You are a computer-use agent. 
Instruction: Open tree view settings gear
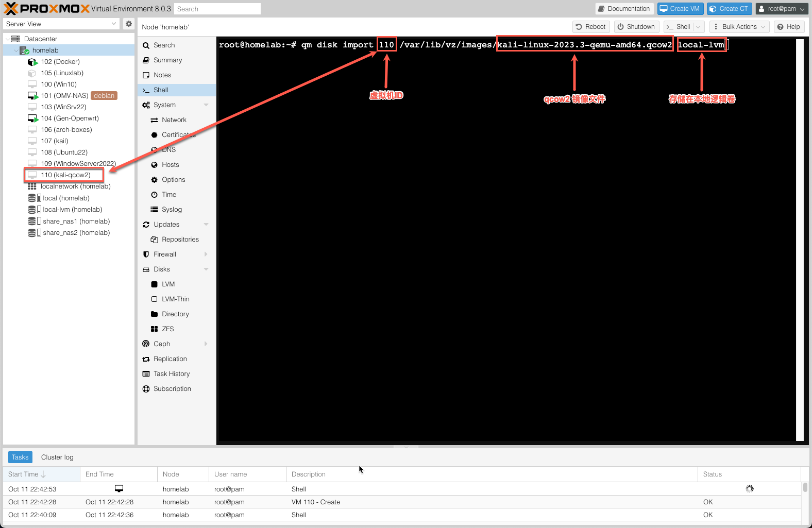click(129, 24)
